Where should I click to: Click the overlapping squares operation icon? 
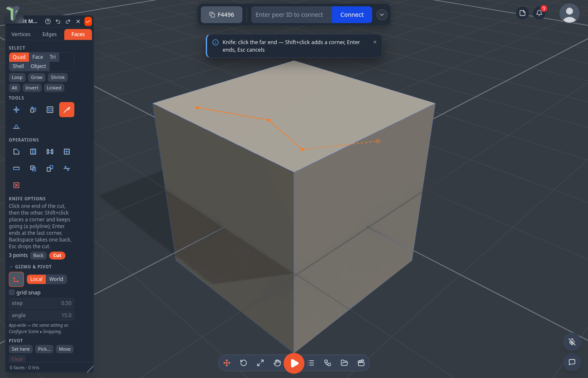coord(33,168)
